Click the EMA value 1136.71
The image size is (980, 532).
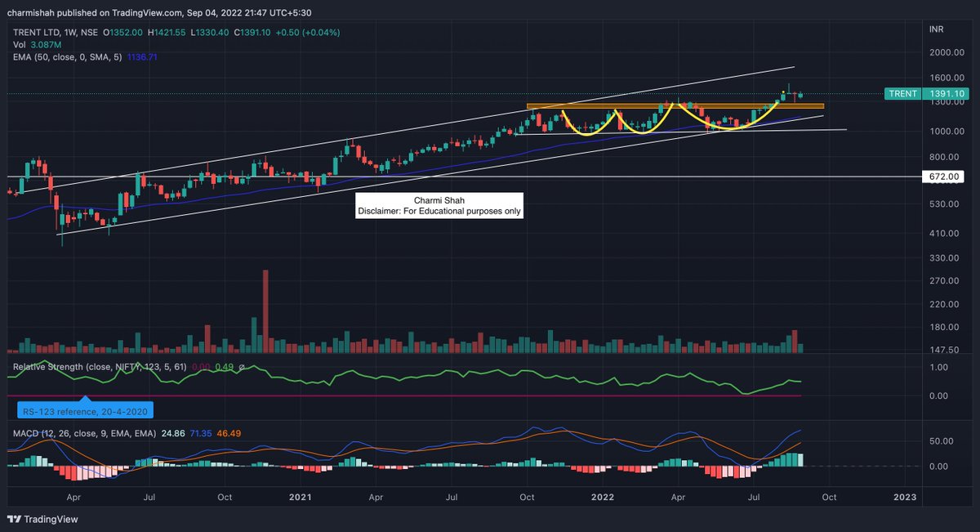coord(142,58)
